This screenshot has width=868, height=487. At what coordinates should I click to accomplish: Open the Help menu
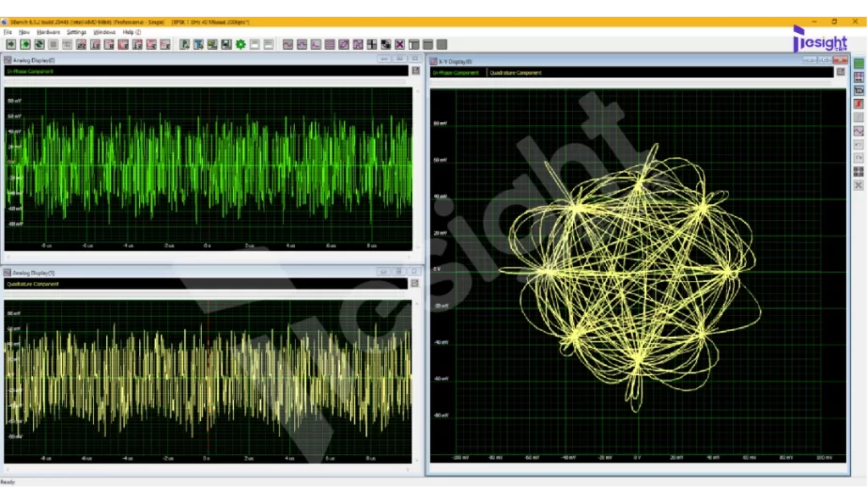131,32
